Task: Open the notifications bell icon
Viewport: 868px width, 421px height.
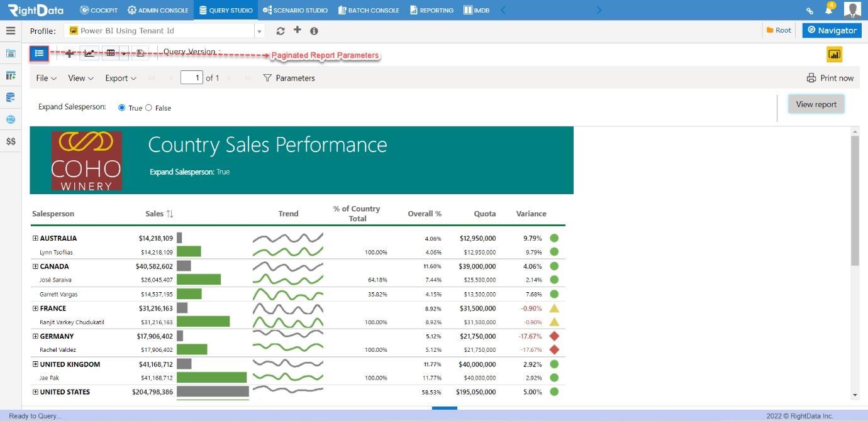Action: (x=829, y=10)
